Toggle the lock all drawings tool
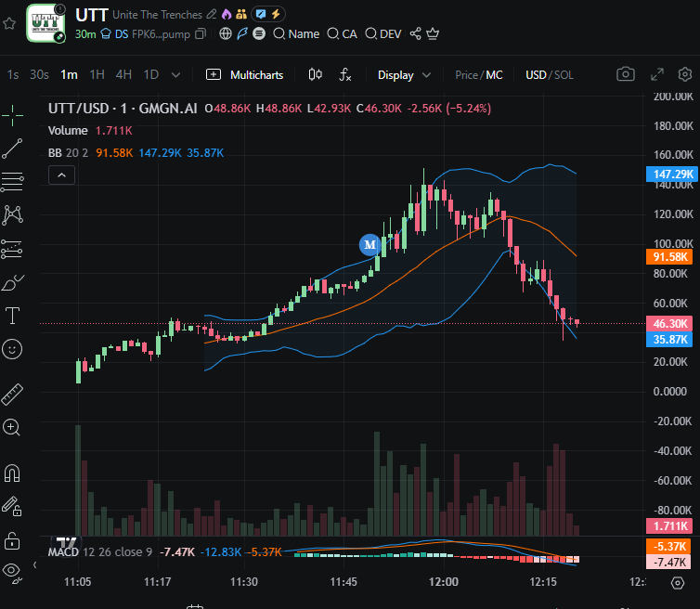The width and height of the screenshot is (700, 609). click(x=12, y=540)
